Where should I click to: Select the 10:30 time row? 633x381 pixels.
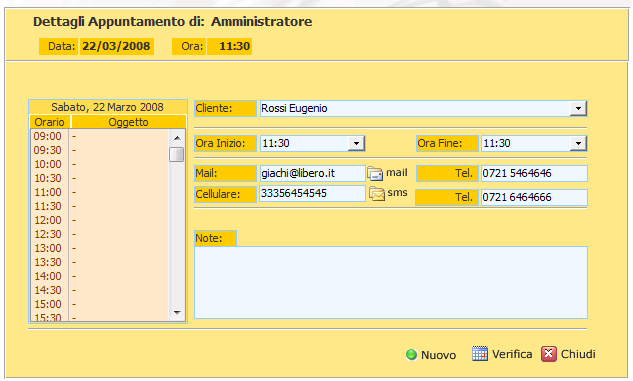(100, 178)
